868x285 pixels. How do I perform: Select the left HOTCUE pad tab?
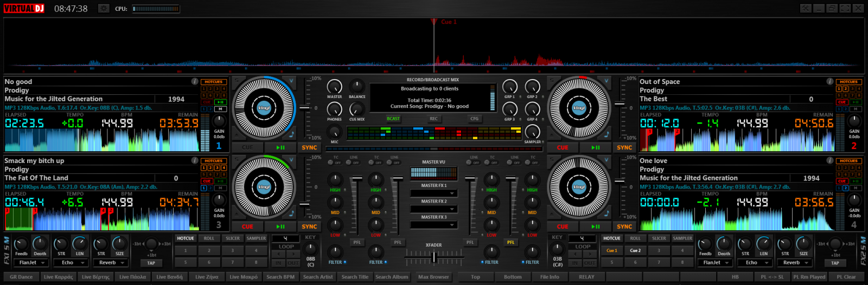[186, 238]
